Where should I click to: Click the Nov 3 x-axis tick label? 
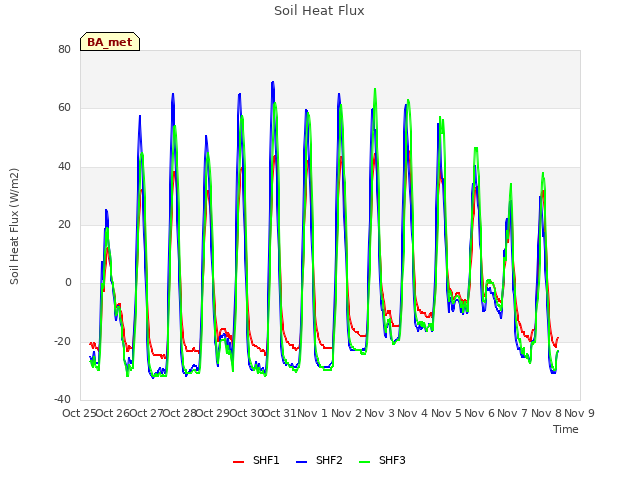(x=379, y=413)
